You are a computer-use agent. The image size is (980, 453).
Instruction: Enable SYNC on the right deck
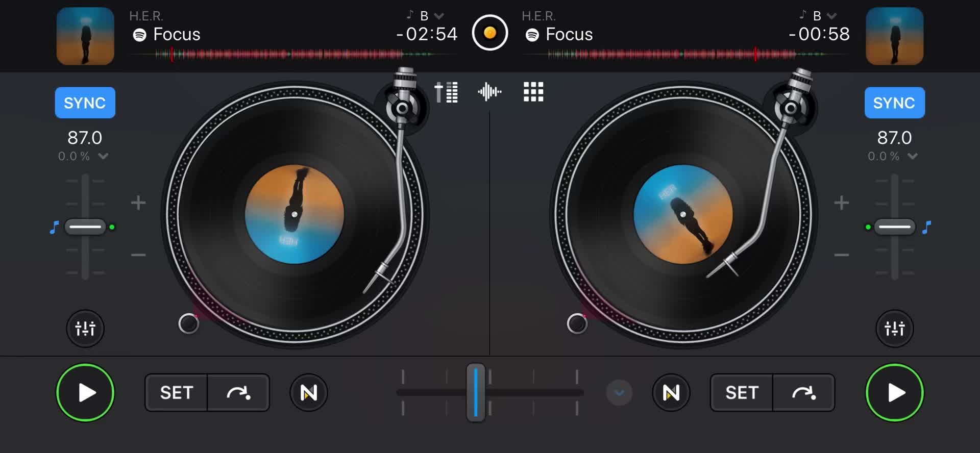894,103
